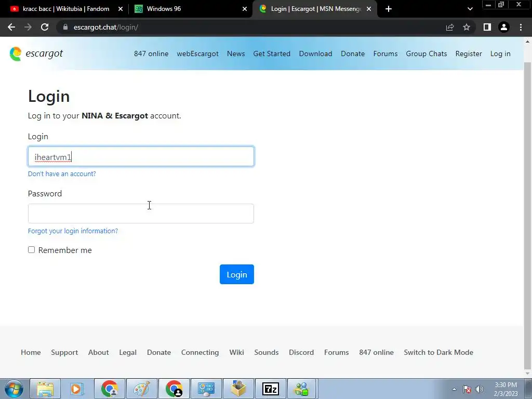Open Windows Explorer from taskbar
532x399 pixels.
coord(45,389)
